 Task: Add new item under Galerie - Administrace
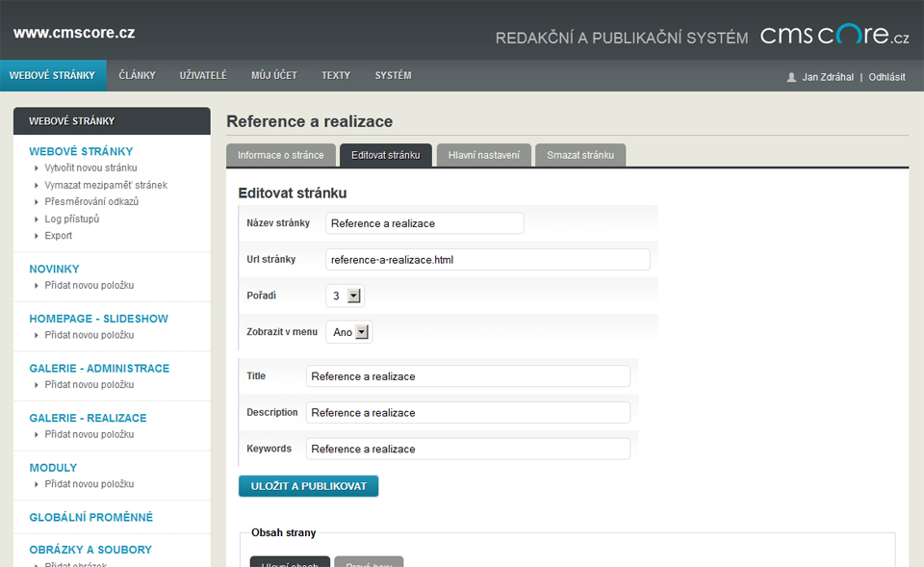point(90,385)
